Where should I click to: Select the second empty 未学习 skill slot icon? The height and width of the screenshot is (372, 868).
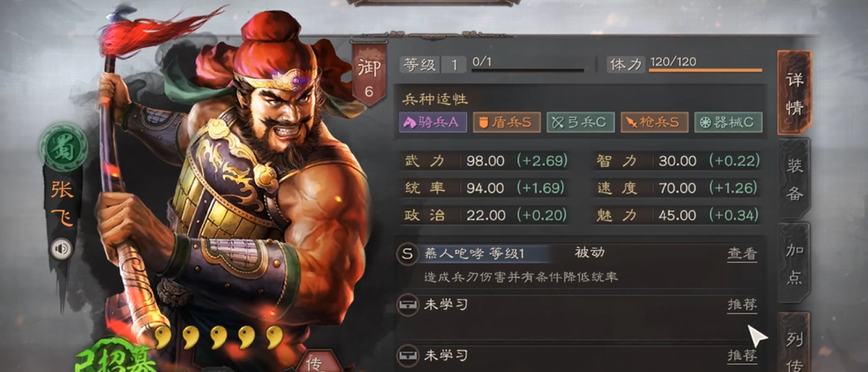tap(408, 355)
